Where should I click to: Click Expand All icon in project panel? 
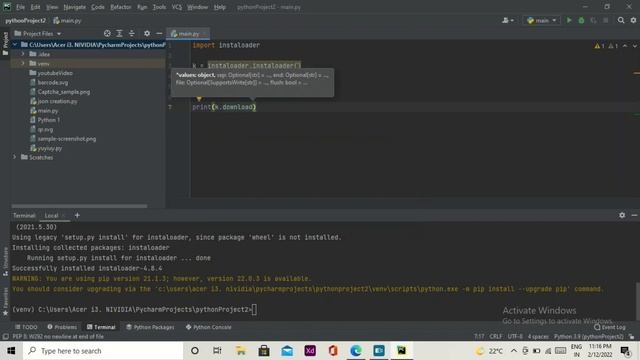coord(119,33)
